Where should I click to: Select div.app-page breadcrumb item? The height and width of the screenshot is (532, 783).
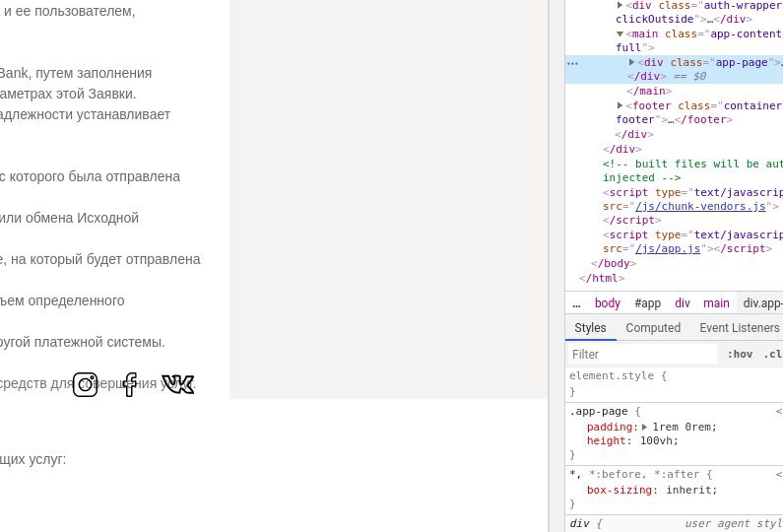(762, 303)
